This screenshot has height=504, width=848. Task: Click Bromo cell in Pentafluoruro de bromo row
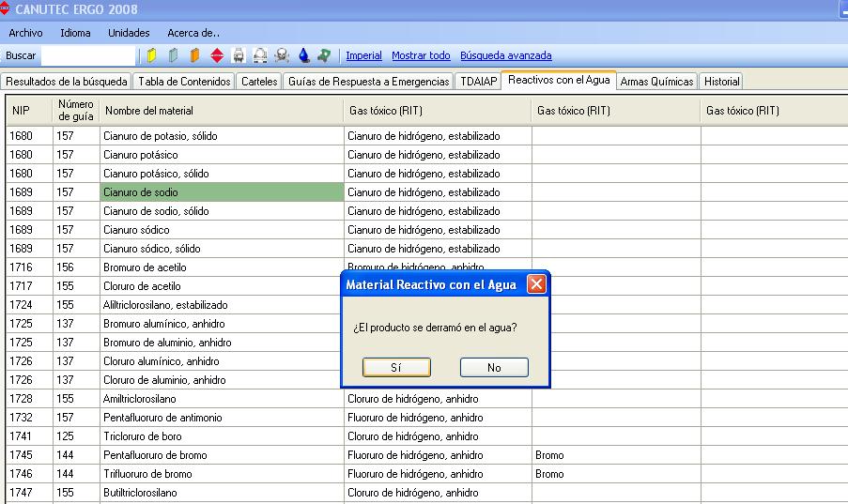[x=616, y=455]
